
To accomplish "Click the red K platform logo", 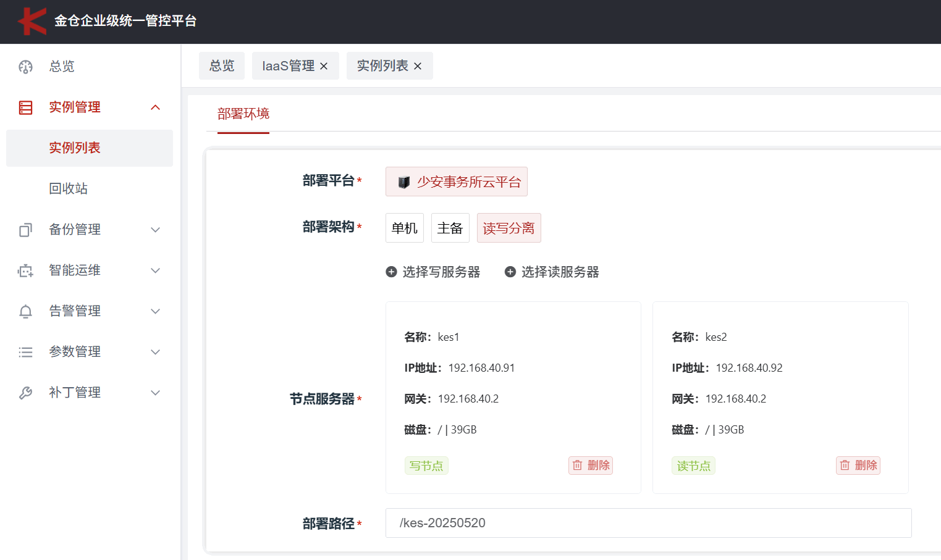I will click(32, 21).
